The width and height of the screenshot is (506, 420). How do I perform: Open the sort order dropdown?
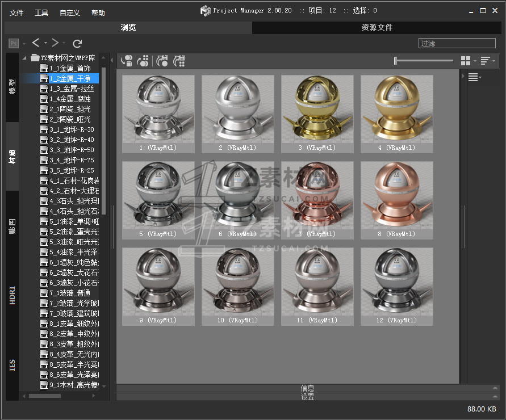(x=487, y=61)
